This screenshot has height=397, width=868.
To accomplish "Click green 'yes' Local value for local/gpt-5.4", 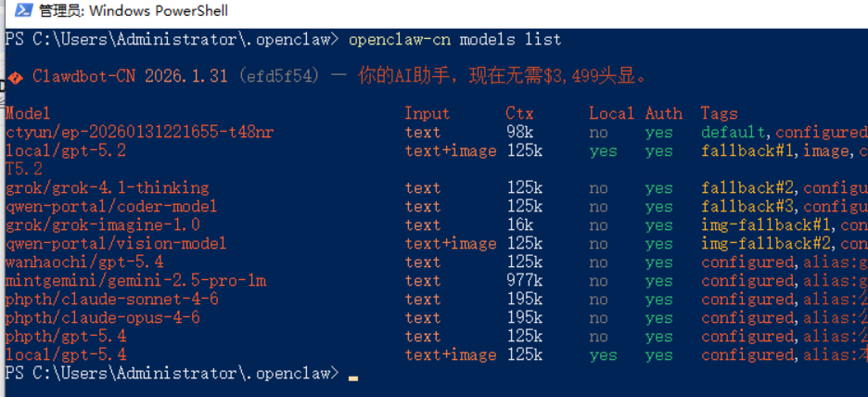I will [604, 355].
